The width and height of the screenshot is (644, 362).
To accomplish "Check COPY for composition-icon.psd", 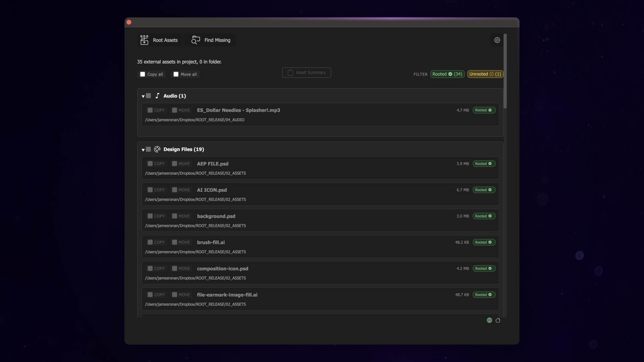I will tap(150, 268).
